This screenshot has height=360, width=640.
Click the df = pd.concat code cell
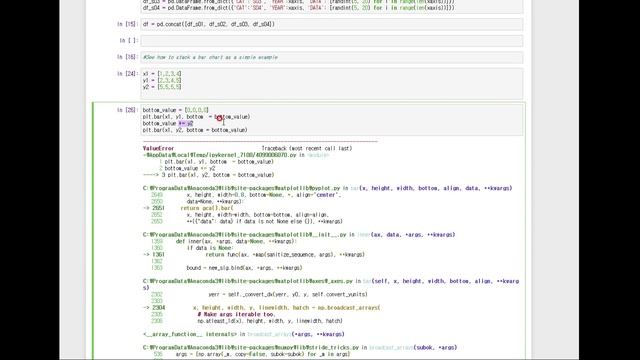coord(331,24)
